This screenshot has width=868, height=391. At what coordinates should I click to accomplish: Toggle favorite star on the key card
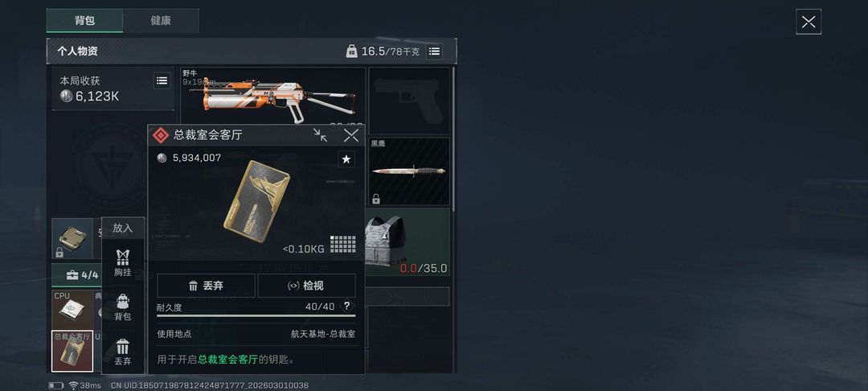(x=346, y=159)
